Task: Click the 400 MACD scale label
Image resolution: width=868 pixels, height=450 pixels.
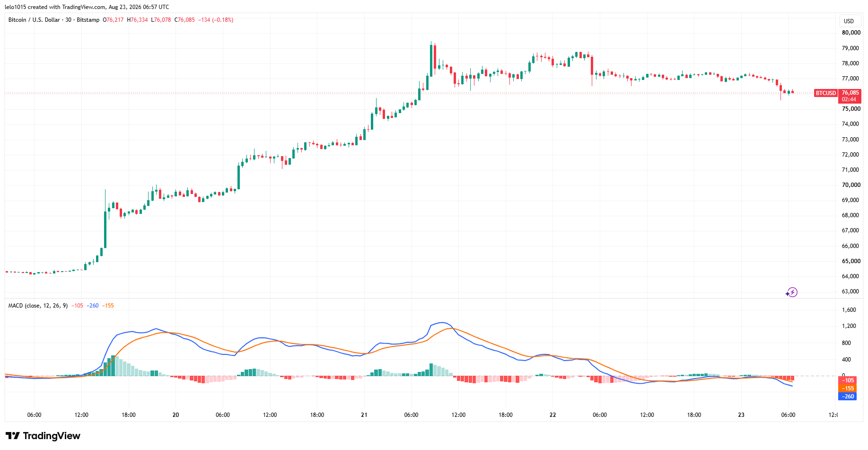Action: 846,360
